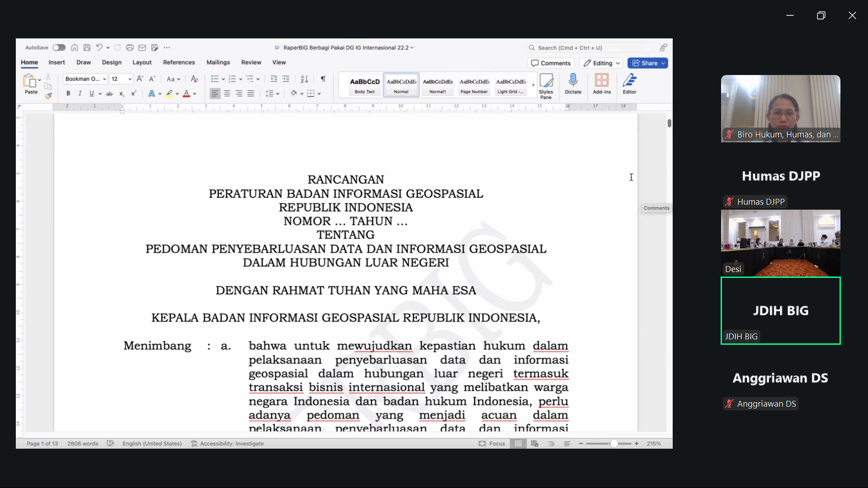Click the Clear Formatting icon
Viewport: 868px width, 488px height.
(x=194, y=79)
